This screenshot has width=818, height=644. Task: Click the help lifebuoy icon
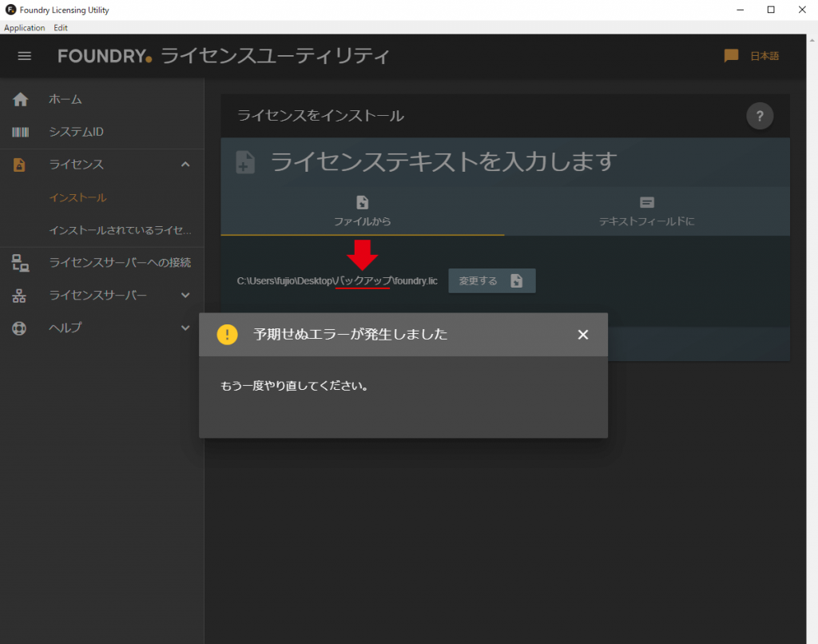pos(19,328)
